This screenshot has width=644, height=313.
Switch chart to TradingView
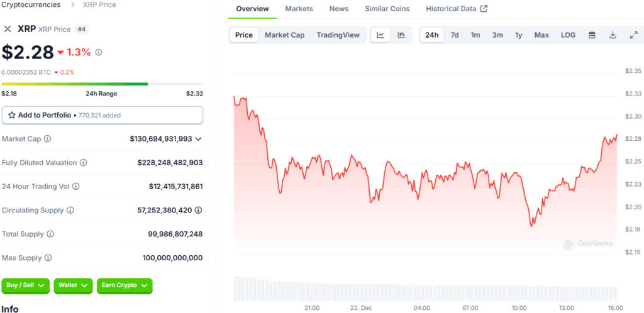click(x=338, y=35)
